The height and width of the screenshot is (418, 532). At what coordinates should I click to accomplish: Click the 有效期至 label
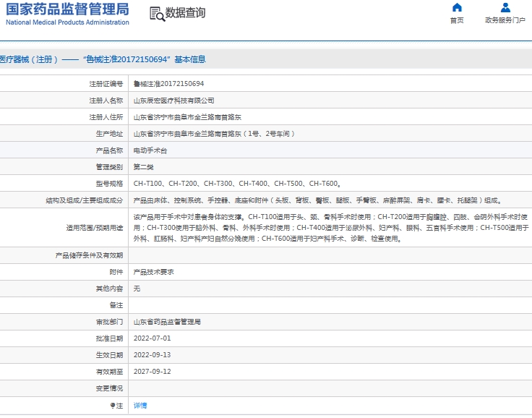click(109, 372)
